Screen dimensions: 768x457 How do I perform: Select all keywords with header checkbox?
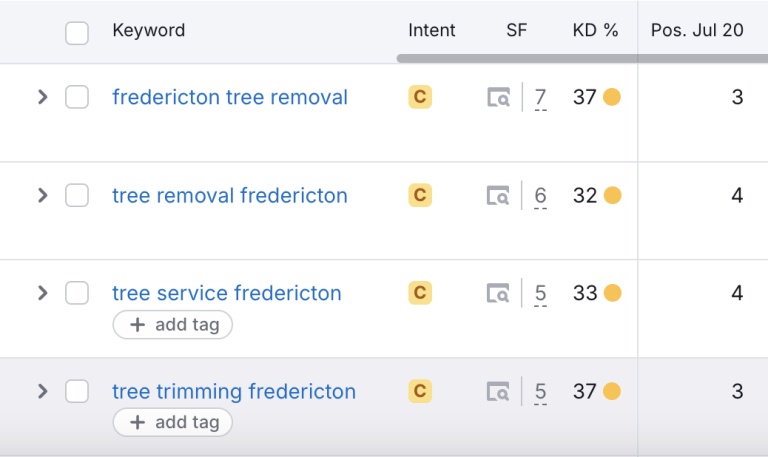click(77, 33)
